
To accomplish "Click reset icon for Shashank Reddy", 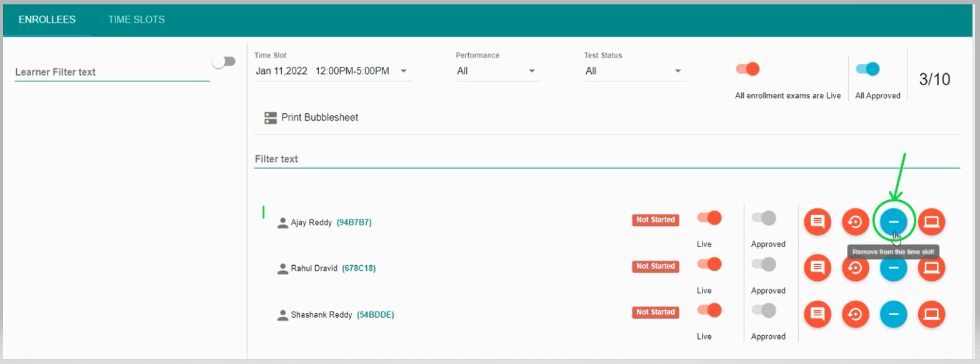I will point(855,314).
